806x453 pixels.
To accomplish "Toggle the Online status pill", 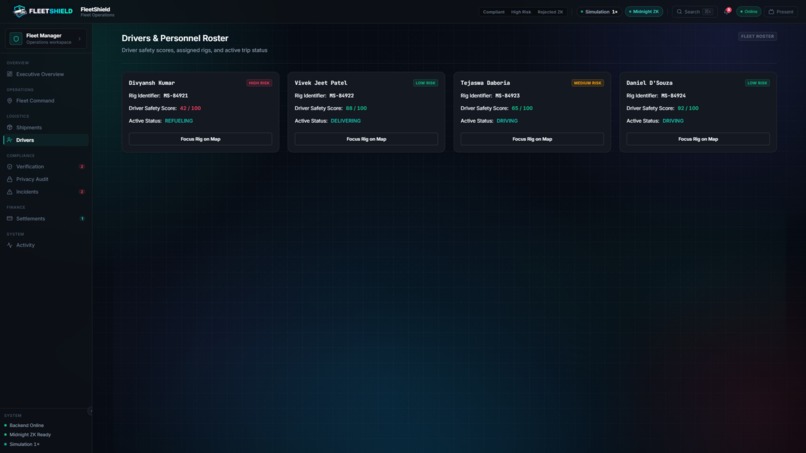I will point(748,12).
